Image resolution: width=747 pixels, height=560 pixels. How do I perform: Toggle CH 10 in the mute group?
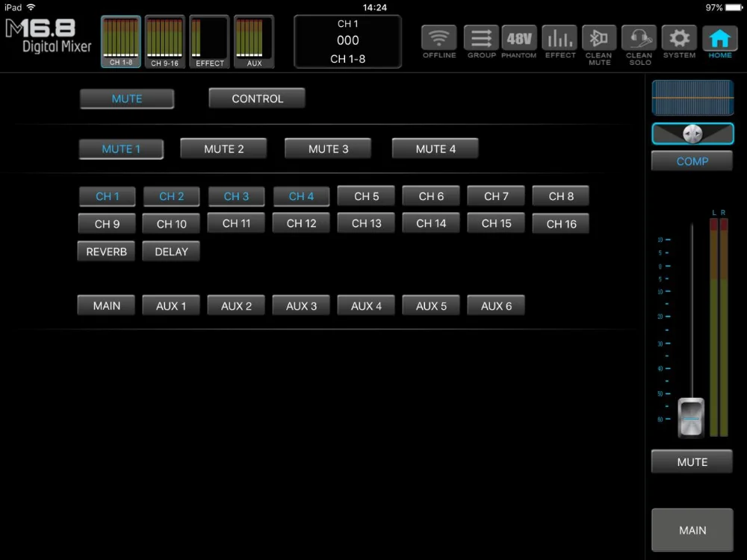[171, 223]
